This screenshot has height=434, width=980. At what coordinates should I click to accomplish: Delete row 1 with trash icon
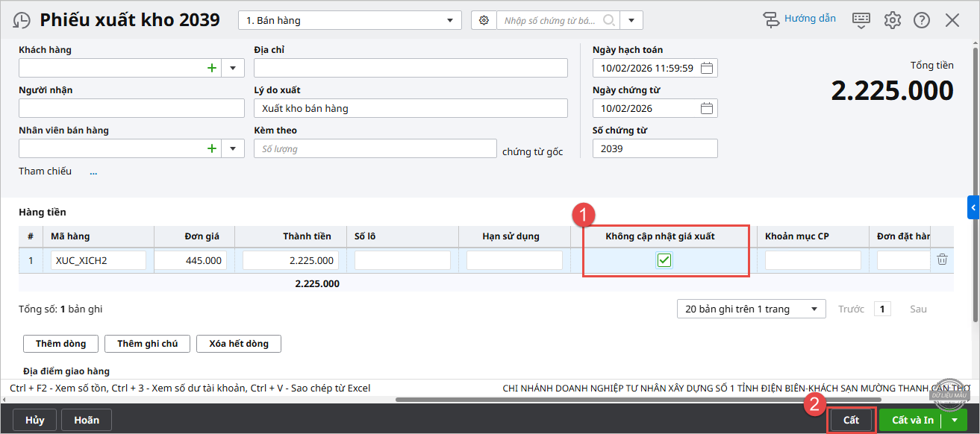point(943,260)
